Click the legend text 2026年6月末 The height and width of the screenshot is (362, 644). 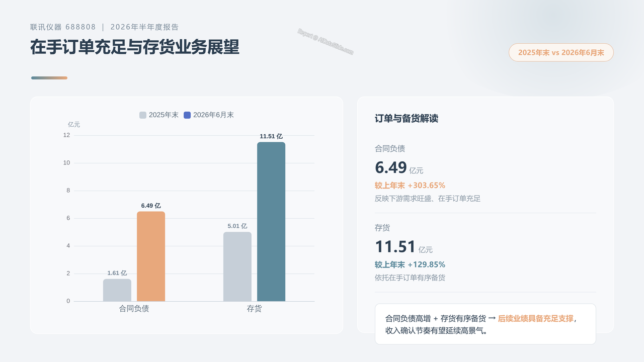(x=213, y=115)
